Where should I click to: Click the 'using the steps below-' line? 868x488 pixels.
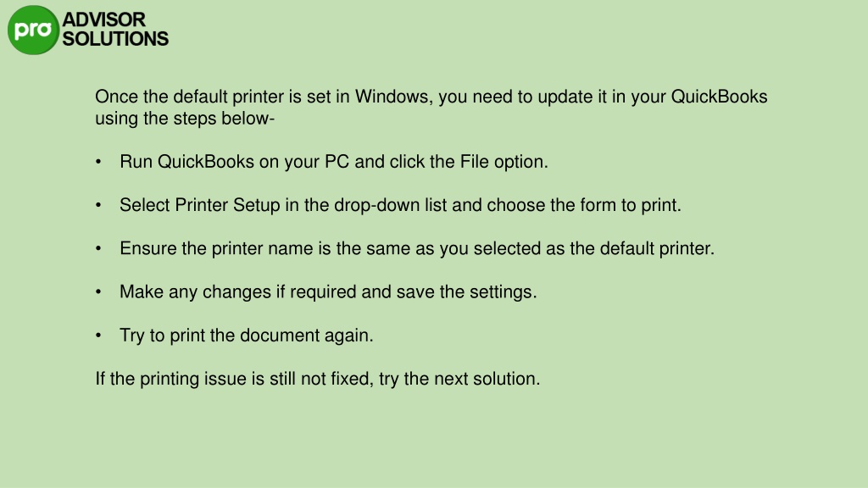coord(185,119)
